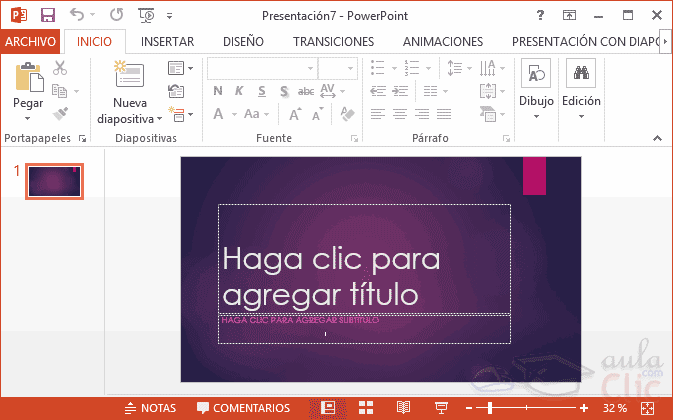Switch to Slide Sorter view in status bar
Viewport: 673px width, 420px height.
366,408
